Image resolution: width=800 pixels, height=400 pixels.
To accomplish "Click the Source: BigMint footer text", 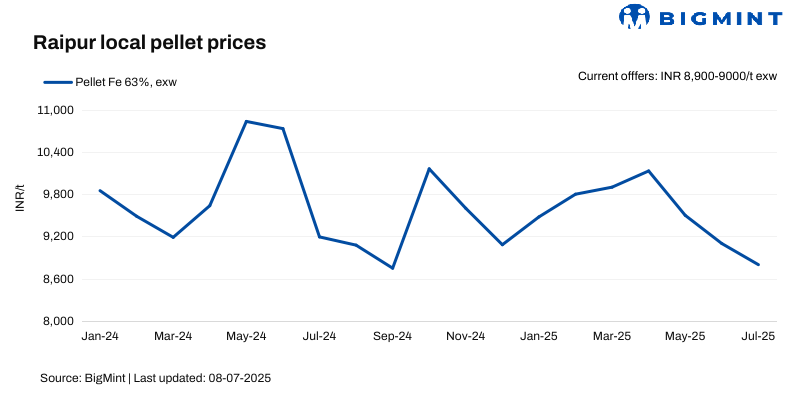I will (x=155, y=379).
